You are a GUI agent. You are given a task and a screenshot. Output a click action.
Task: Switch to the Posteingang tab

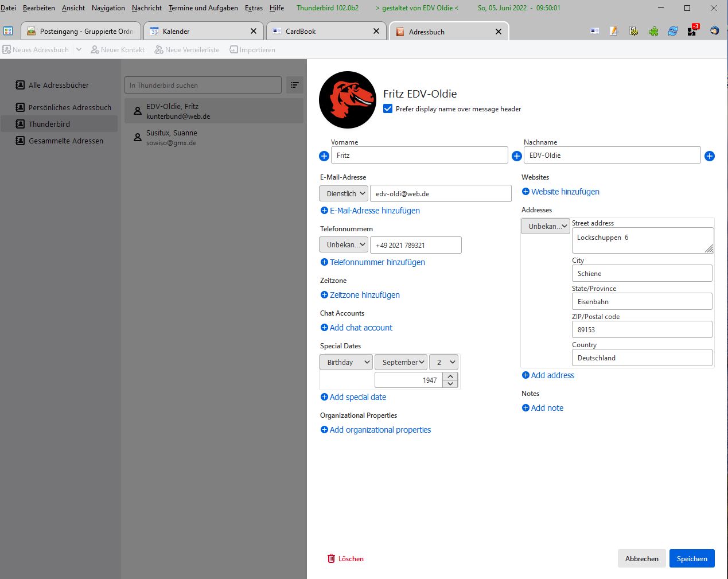click(x=81, y=31)
